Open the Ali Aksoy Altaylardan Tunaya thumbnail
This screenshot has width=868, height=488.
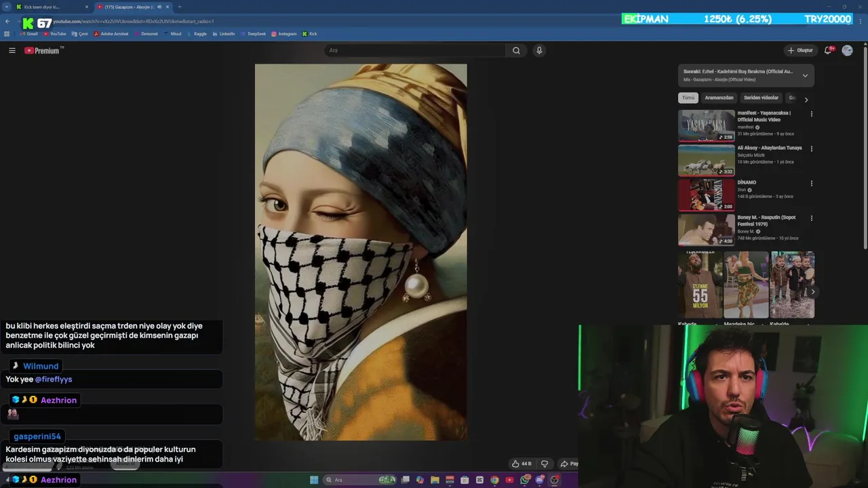click(706, 160)
